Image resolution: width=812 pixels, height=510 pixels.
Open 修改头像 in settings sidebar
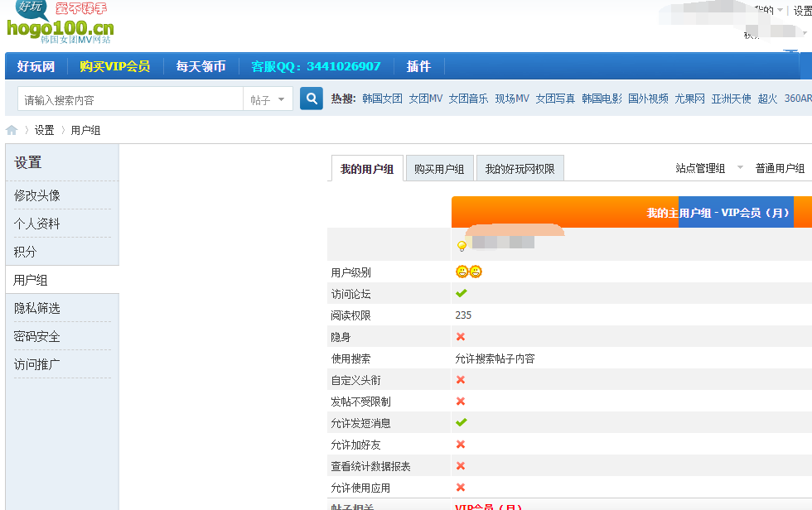[36, 195]
